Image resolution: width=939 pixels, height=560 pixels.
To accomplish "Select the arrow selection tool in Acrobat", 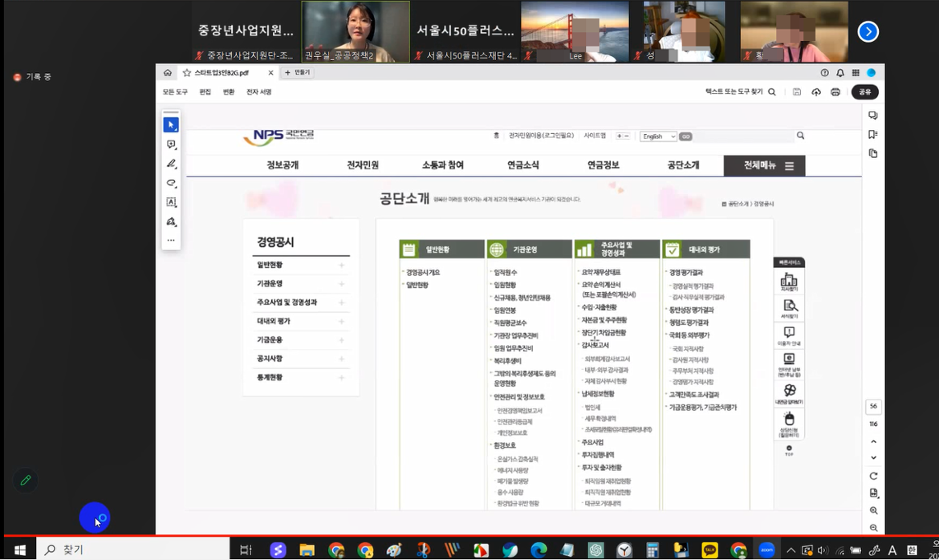I will pos(171,125).
